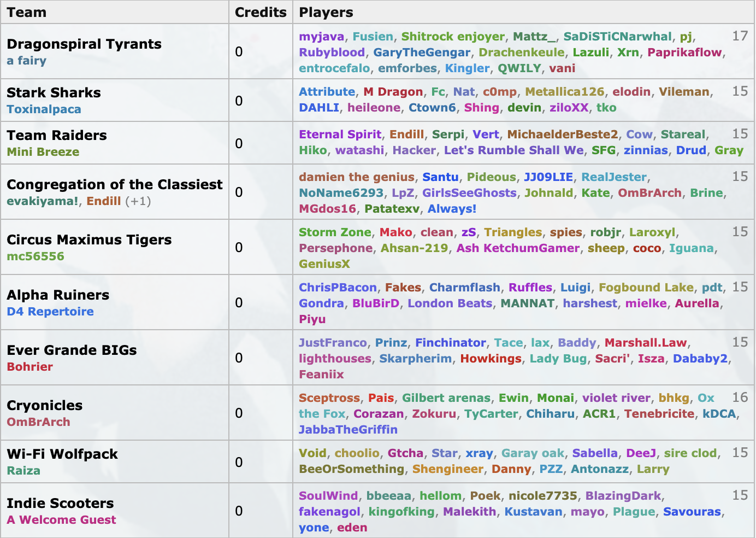The height and width of the screenshot is (538, 756).
Task: Click D4 Repertoire manager name
Action: [50, 312]
